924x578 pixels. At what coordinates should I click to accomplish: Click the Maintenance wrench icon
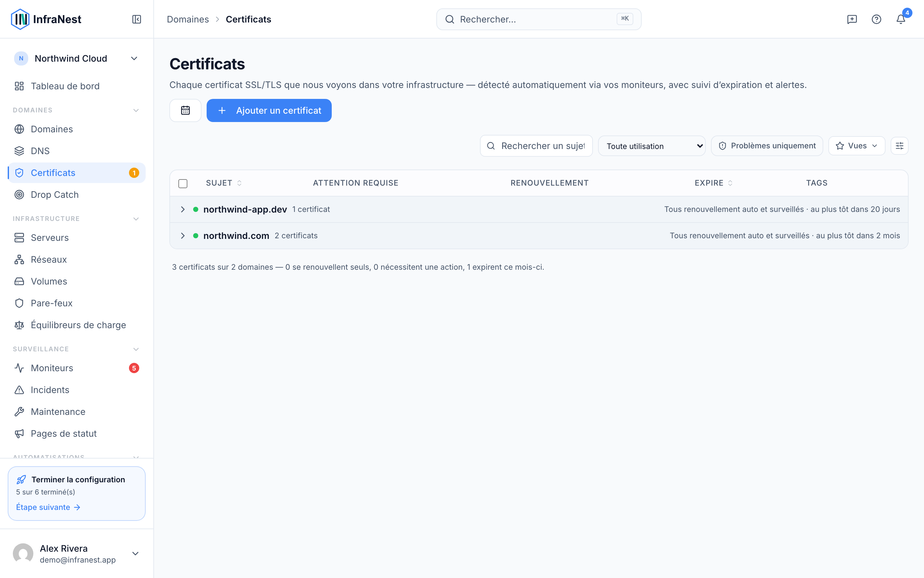[x=19, y=412]
